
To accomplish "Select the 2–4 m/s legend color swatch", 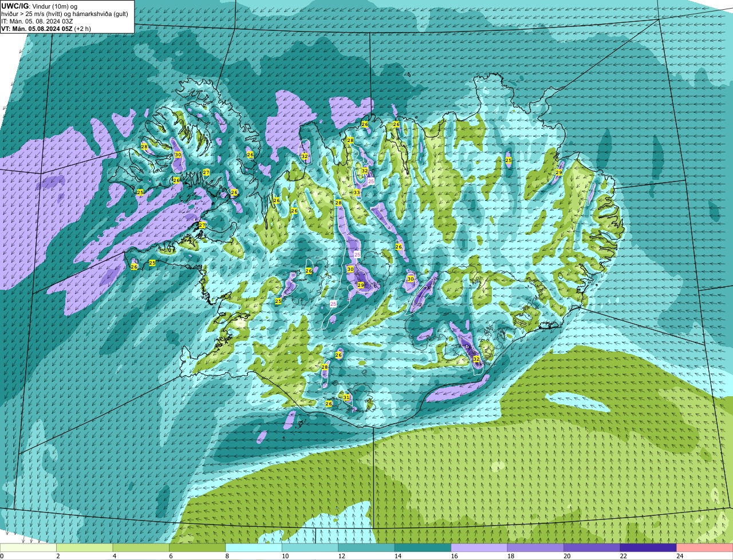I will click(x=86, y=547).
